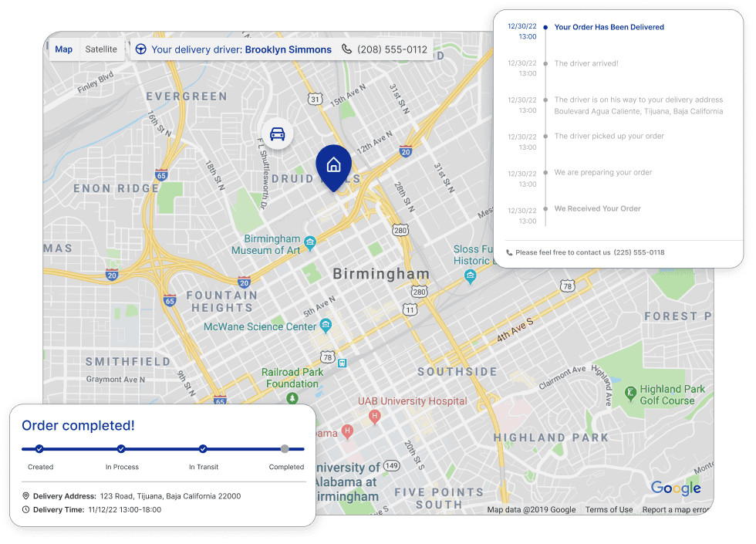
Task: Click the Evergreen neighborhood label
Action: 187,96
